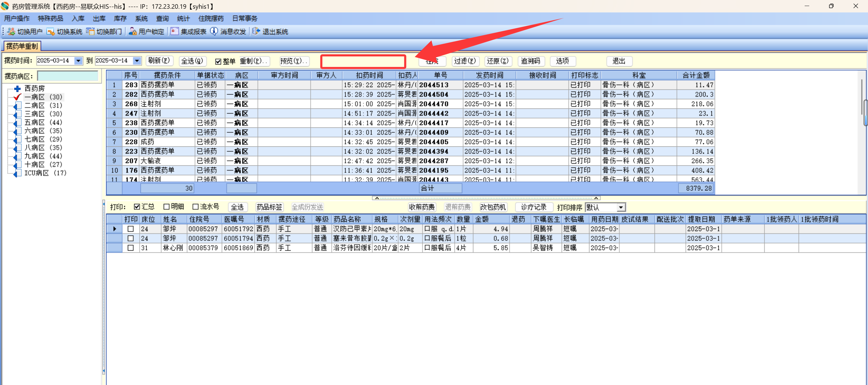Open the 特殊药品 menu
This screenshot has width=868, height=385.
click(x=50, y=18)
